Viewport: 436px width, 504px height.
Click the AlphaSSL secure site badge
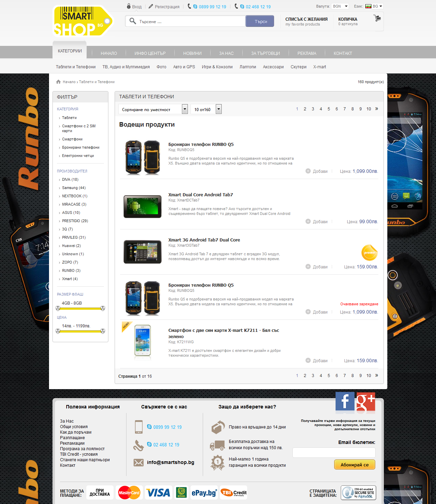[x=358, y=493]
